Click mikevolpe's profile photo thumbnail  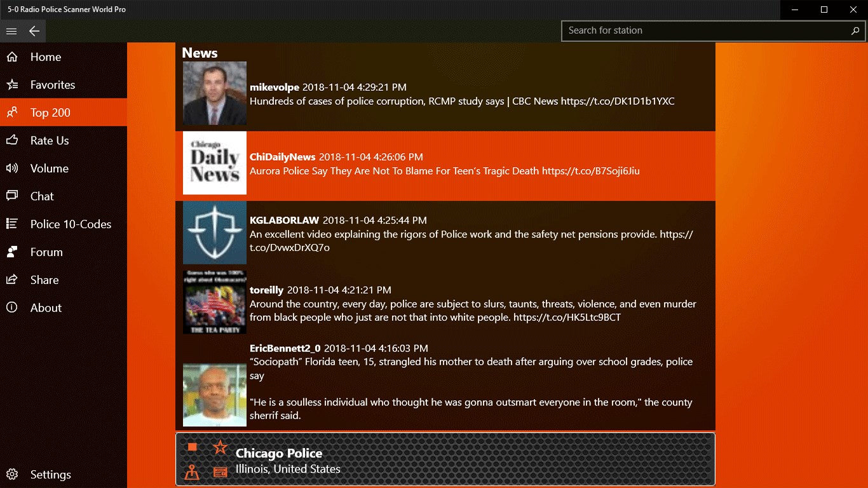coord(215,93)
